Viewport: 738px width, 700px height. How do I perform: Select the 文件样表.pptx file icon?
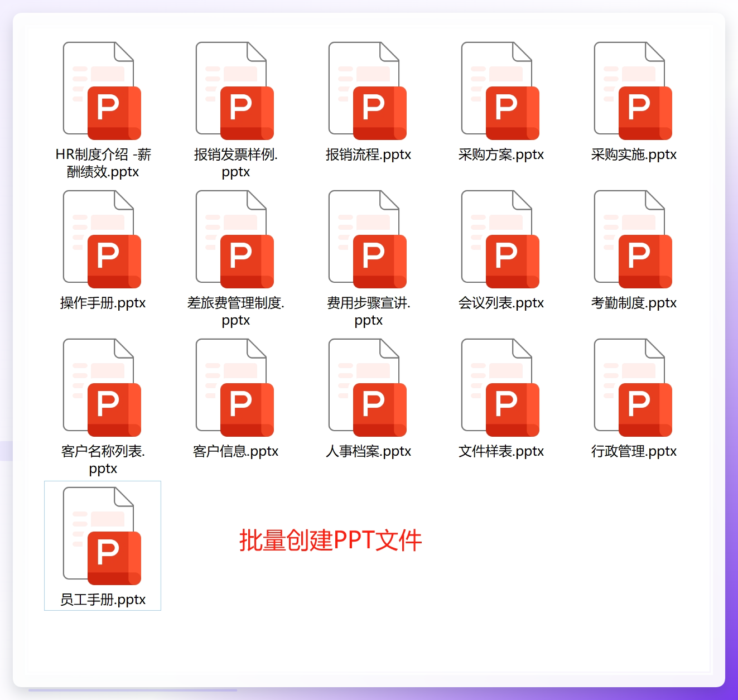tap(500, 388)
